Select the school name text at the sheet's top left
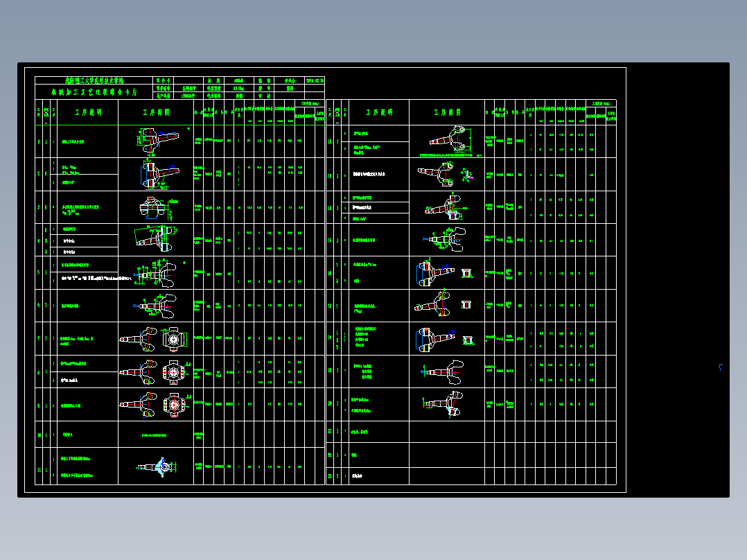 pyautogui.click(x=94, y=80)
